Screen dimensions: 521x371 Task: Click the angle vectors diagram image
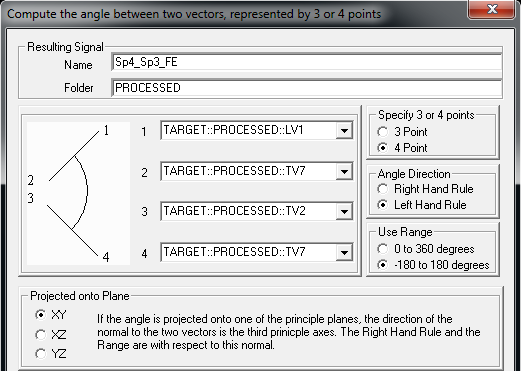pyautogui.click(x=78, y=193)
